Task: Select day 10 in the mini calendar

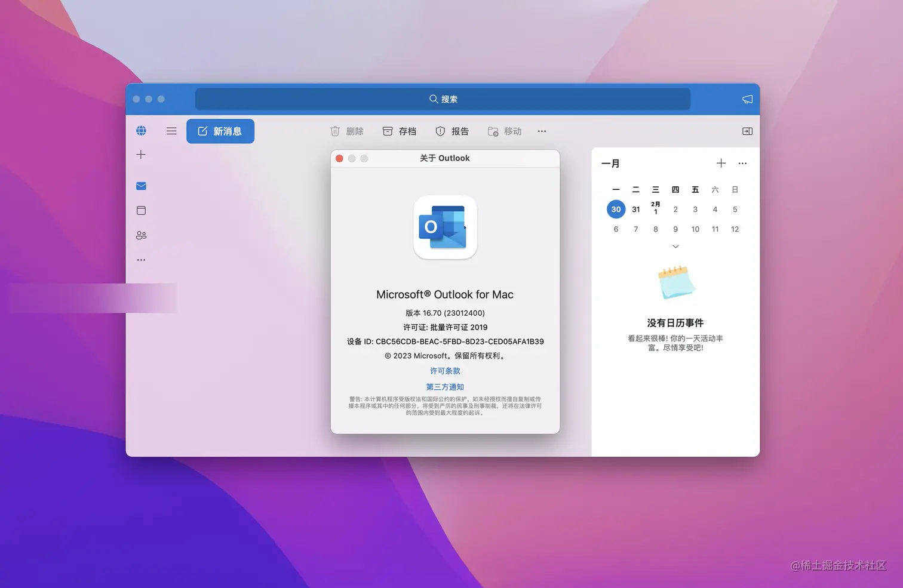Action: [695, 229]
